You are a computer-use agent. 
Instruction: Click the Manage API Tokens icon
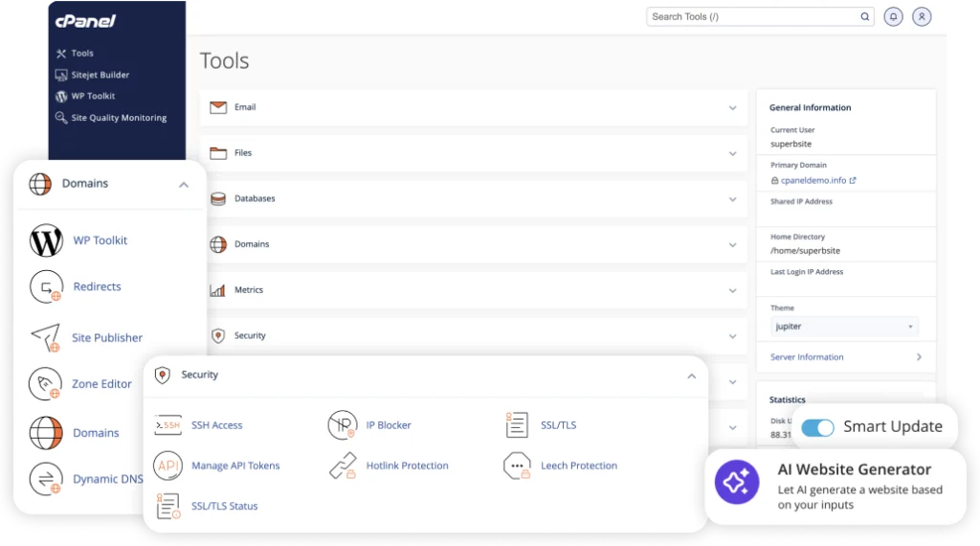167,466
